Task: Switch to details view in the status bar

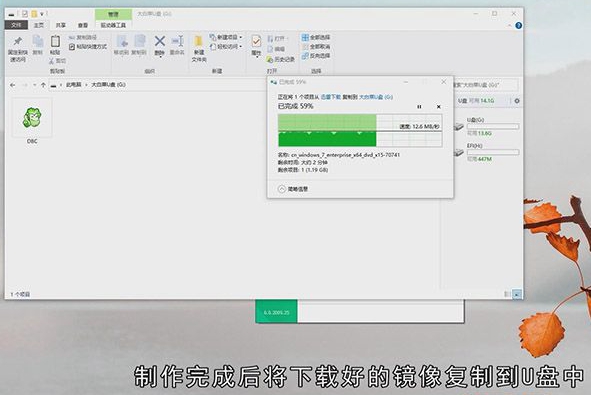Action: point(507,294)
